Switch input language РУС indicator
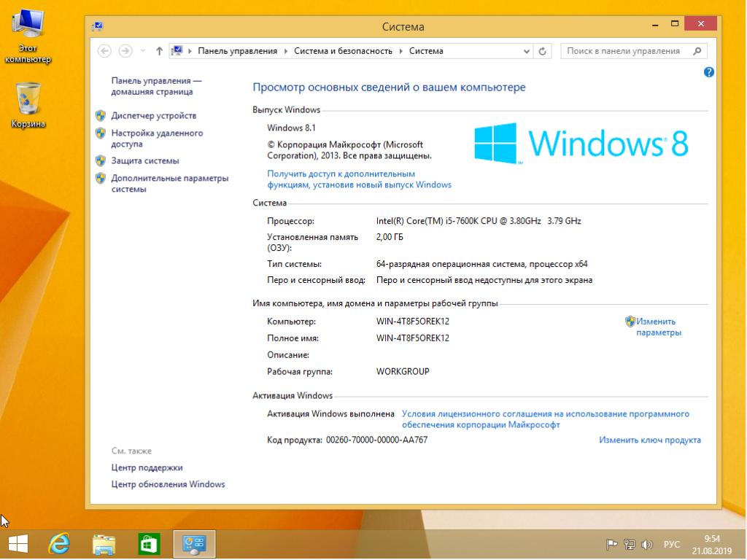Screen dimensions: 747x560 click(x=671, y=544)
